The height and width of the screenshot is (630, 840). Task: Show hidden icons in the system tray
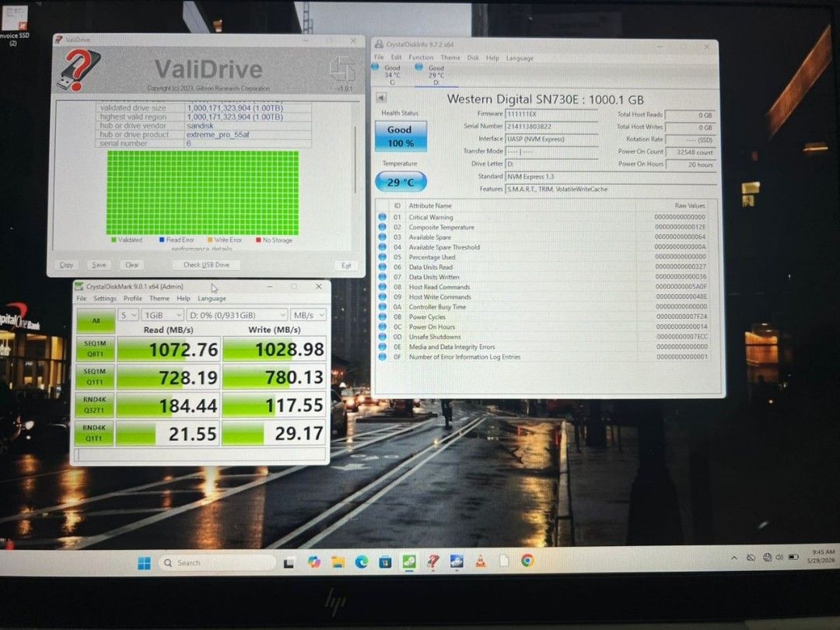(734, 558)
